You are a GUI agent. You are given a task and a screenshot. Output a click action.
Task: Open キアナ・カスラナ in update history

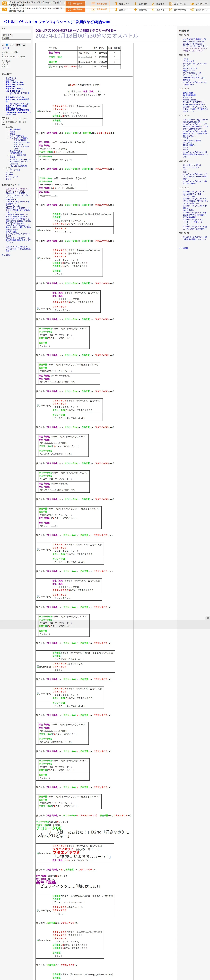(190, 68)
